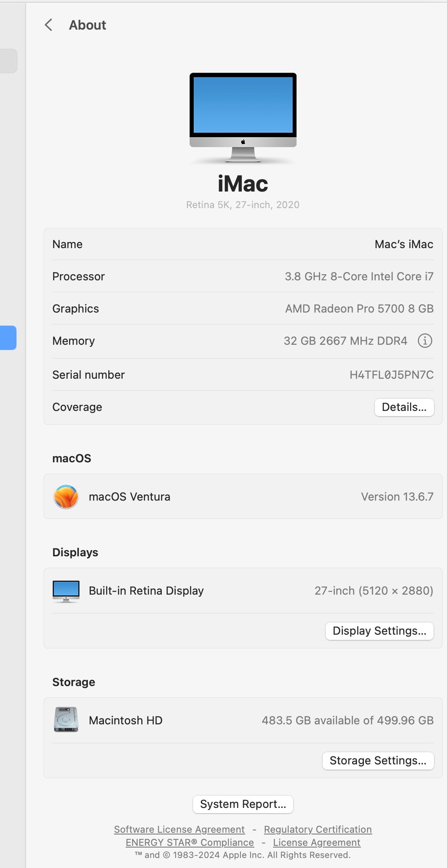Edit the computer name Mac's iMac
This screenshot has height=868, width=447.
[x=404, y=245]
